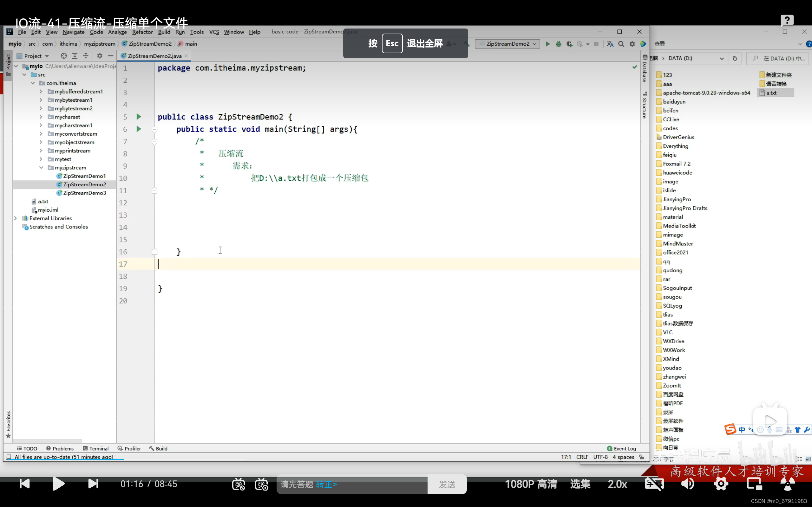Click the Debug bug icon
Viewport: 812px width, 507px height.
pyautogui.click(x=559, y=44)
